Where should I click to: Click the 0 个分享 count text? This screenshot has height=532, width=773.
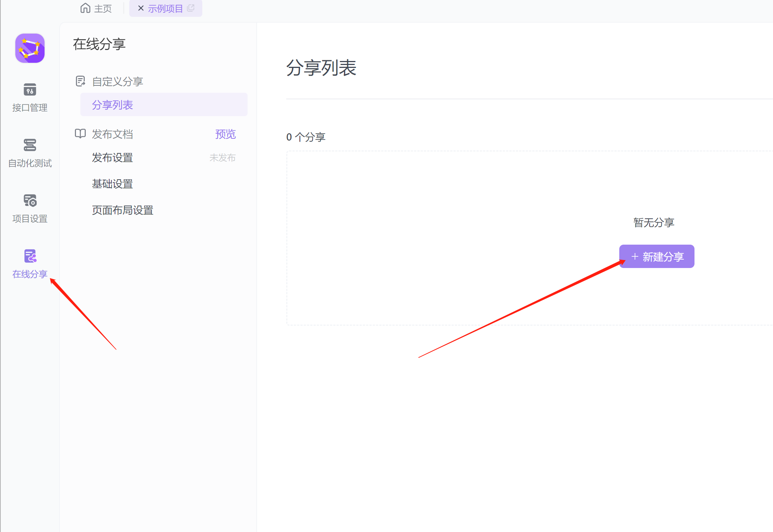306,137
